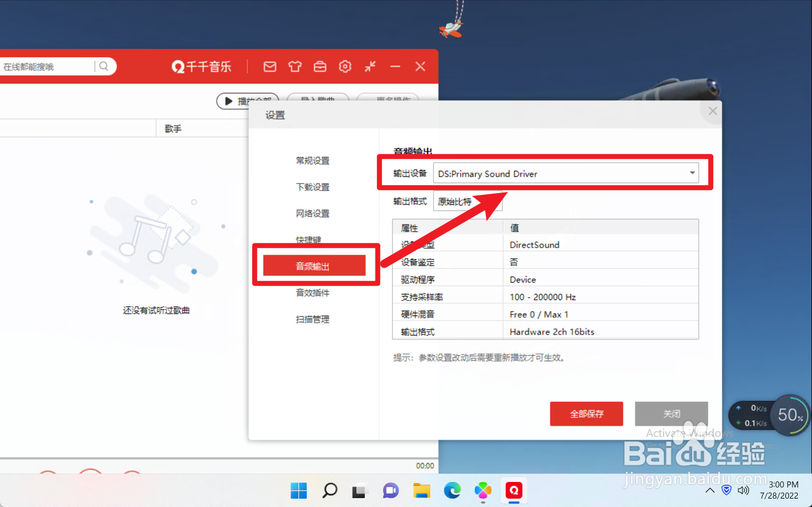Click the 00:00 playback time label
Viewport: 812px width, 507px height.
pos(425,466)
